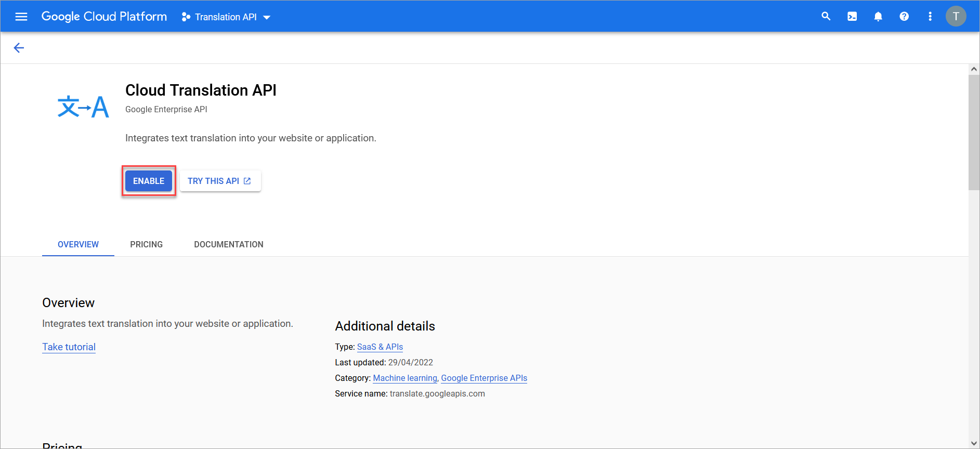Open the Machine learning category link
Screen dimensions: 980x449
(405, 378)
